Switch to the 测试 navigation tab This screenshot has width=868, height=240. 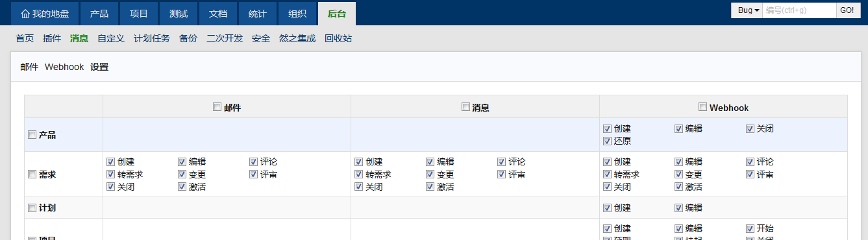[x=179, y=14]
